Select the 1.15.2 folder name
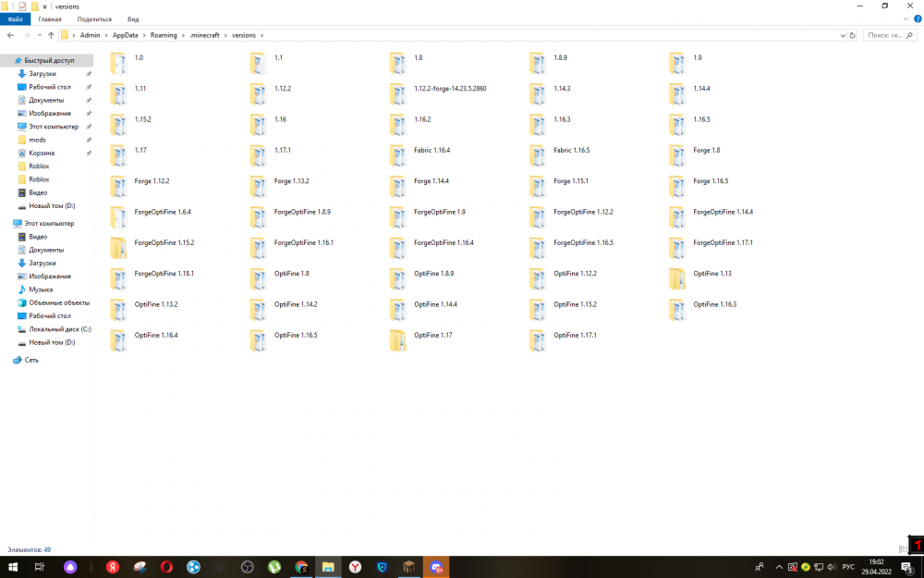This screenshot has width=924, height=578. (142, 119)
